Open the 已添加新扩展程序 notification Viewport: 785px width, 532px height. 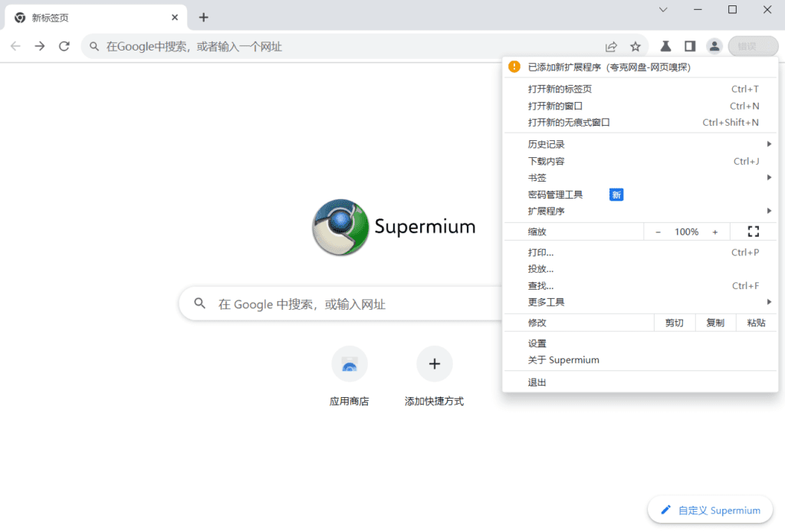tap(640, 67)
